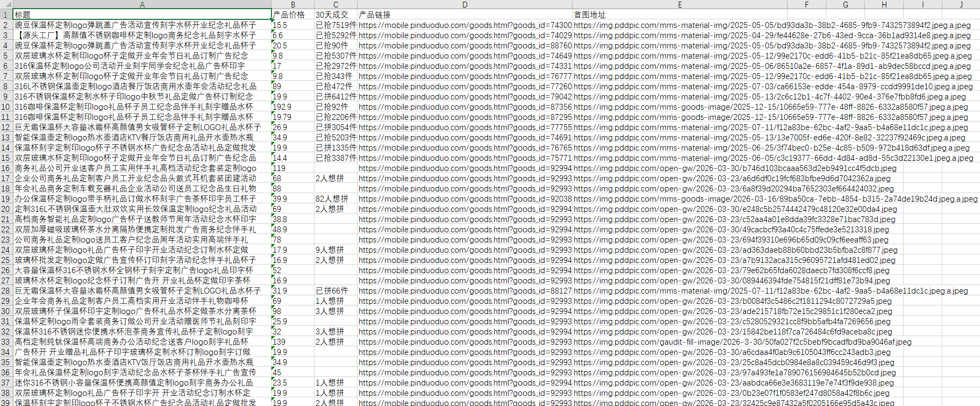Select the price cell showing 139

292,342
